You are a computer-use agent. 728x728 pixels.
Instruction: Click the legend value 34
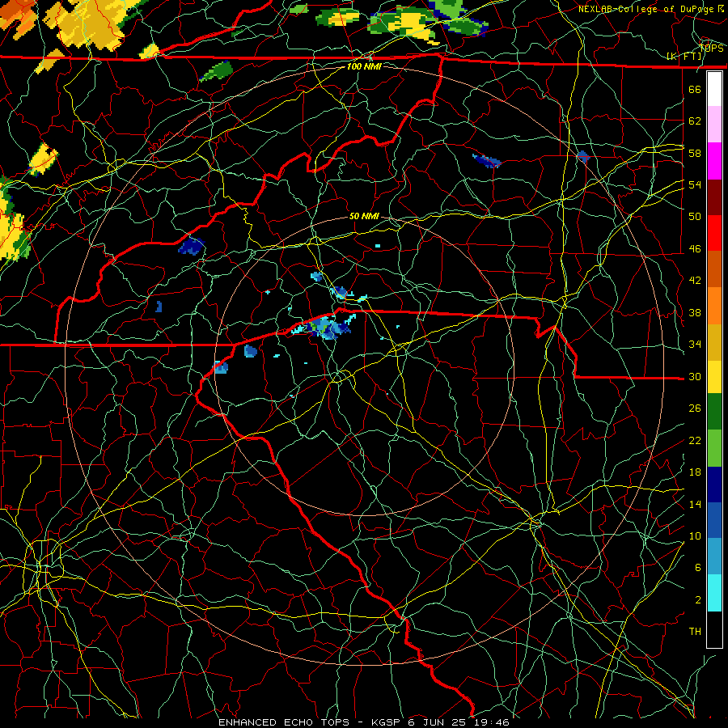point(695,344)
